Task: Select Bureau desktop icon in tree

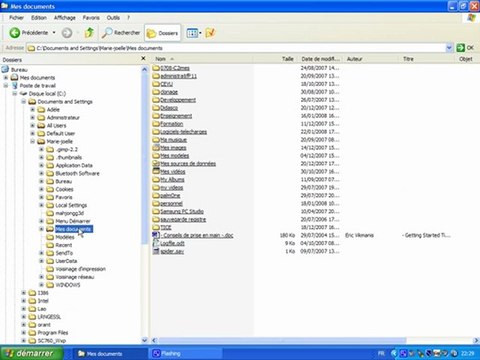Action: [5, 69]
